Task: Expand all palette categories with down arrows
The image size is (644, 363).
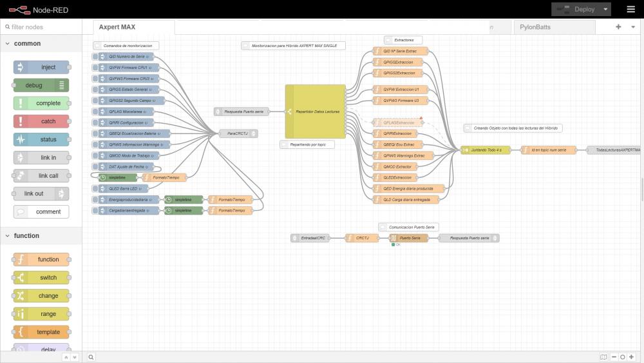Action: [74, 357]
